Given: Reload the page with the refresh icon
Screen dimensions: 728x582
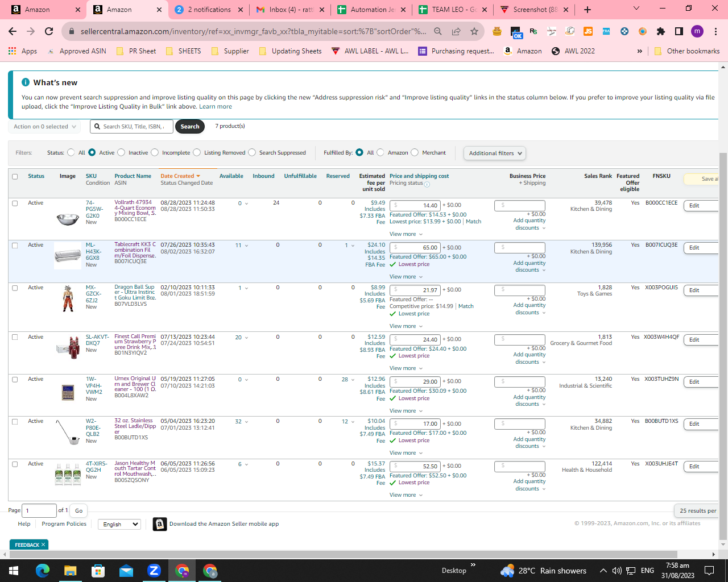Looking at the screenshot, I should [49, 31].
